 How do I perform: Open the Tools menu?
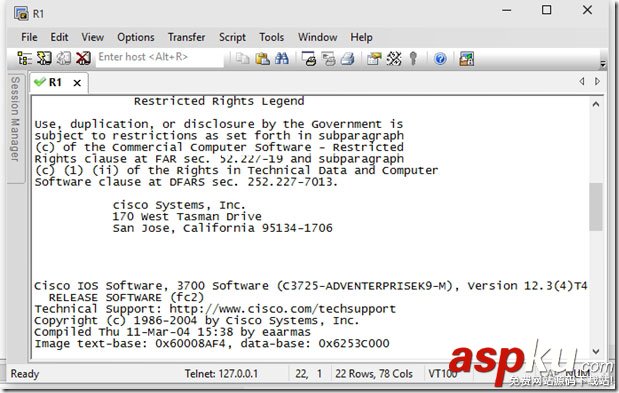[x=271, y=37]
